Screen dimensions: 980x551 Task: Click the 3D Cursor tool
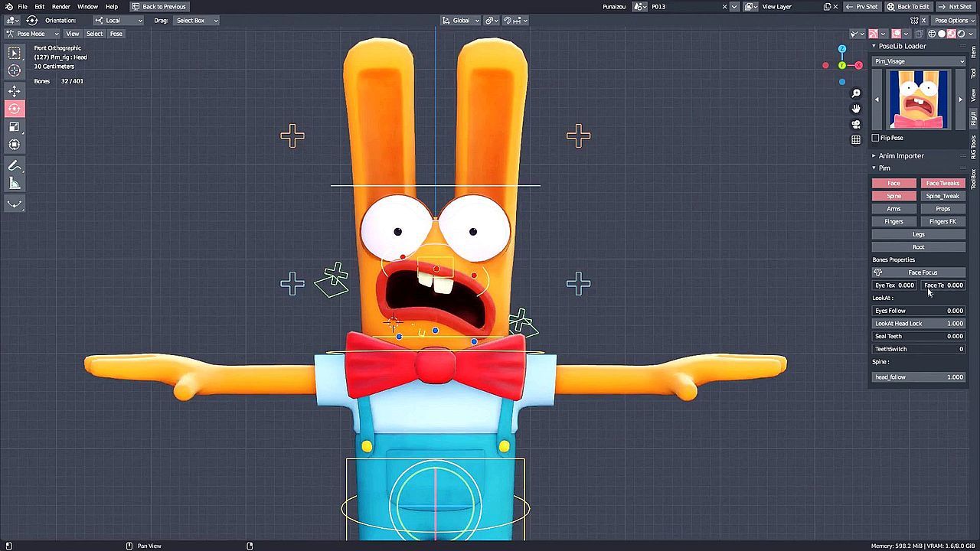pyautogui.click(x=15, y=70)
